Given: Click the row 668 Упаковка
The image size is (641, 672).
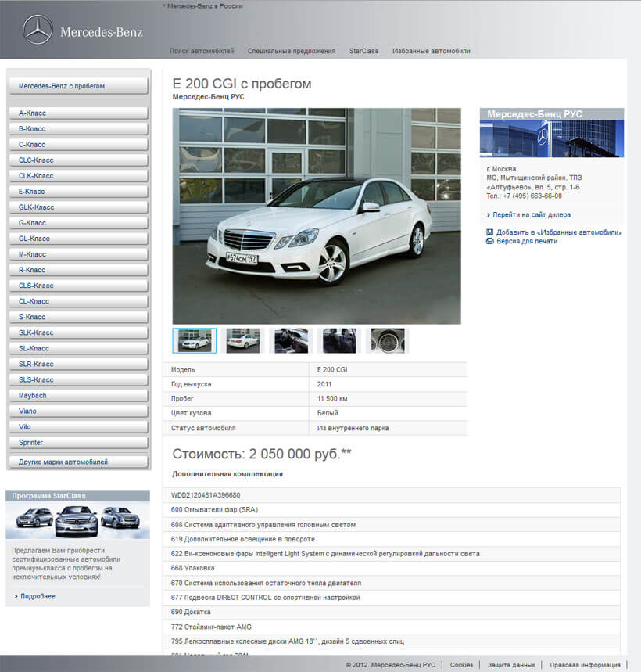Looking at the screenshot, I should coord(392,568).
